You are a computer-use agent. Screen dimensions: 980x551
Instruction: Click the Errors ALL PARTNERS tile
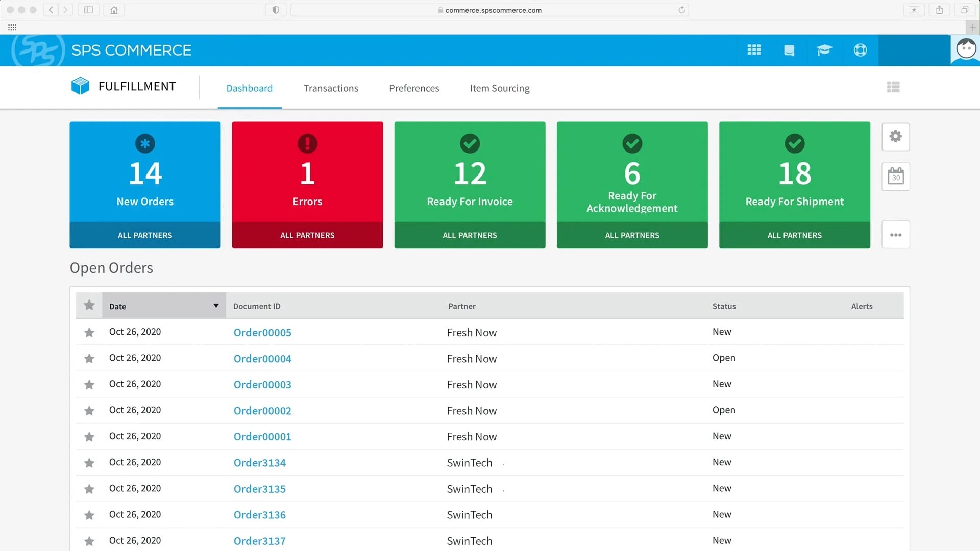click(x=307, y=235)
